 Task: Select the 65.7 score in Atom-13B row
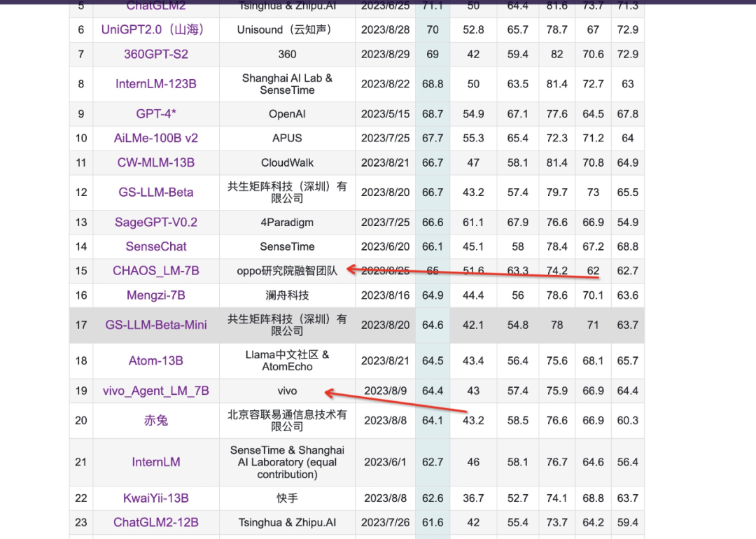coord(628,360)
